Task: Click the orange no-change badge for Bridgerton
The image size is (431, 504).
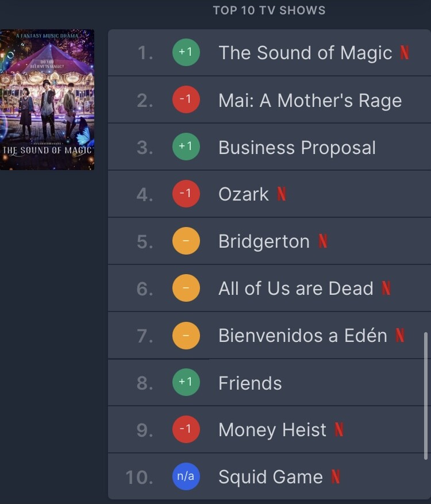Action: pos(186,241)
